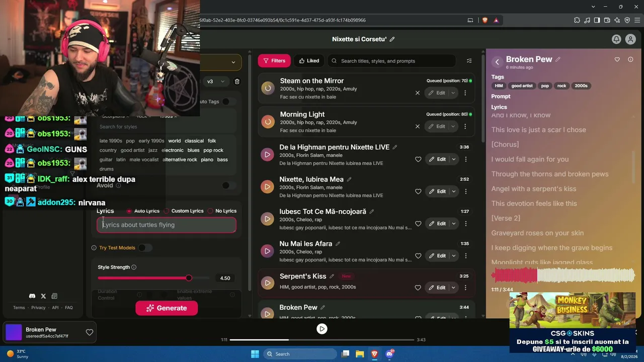Like Broken Pew in the details panel
The width and height of the screenshot is (644, 362).
pyautogui.click(x=617, y=59)
